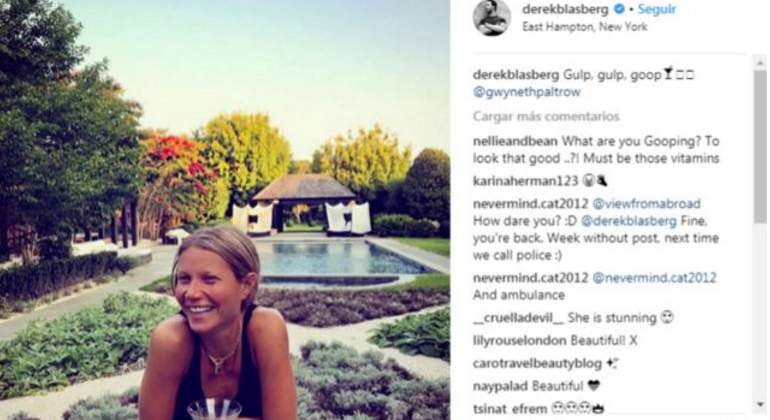Click the poolside post photo
This screenshot has width=770, height=420.
[x=224, y=210]
